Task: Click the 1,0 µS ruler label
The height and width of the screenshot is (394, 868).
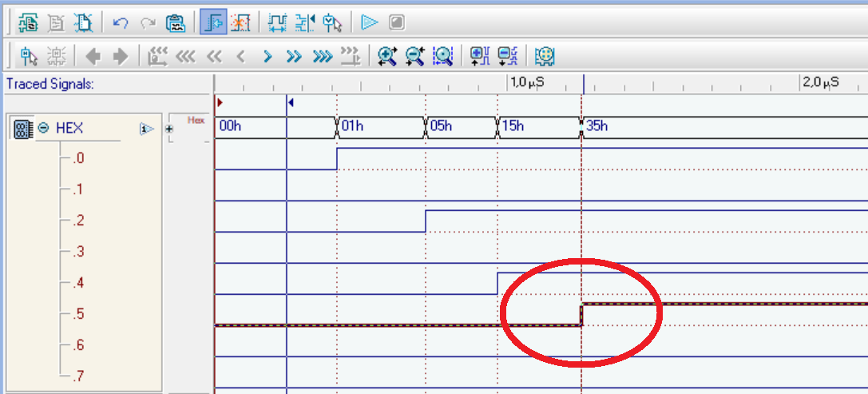Action: pyautogui.click(x=527, y=83)
